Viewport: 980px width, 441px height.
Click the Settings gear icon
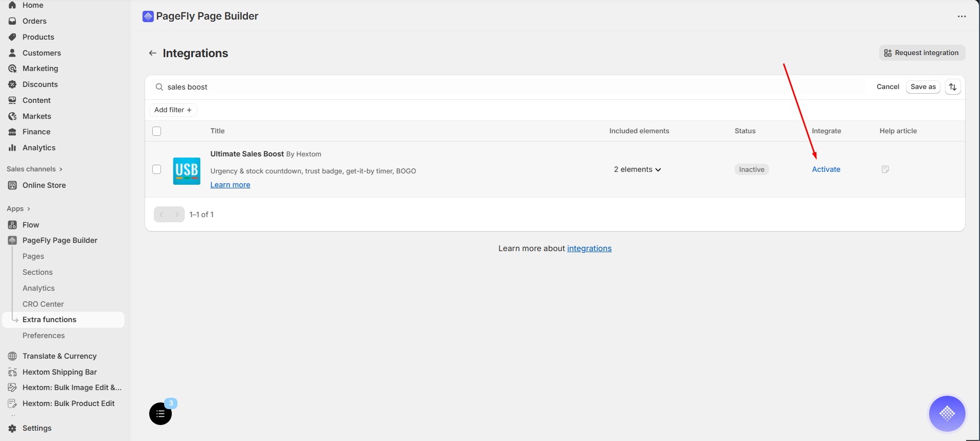[x=12, y=428]
